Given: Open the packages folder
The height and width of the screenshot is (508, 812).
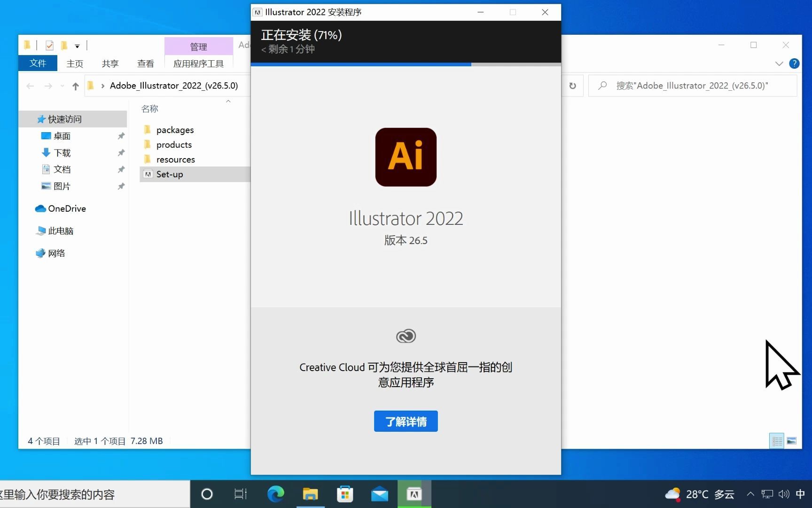Looking at the screenshot, I should pyautogui.click(x=175, y=130).
